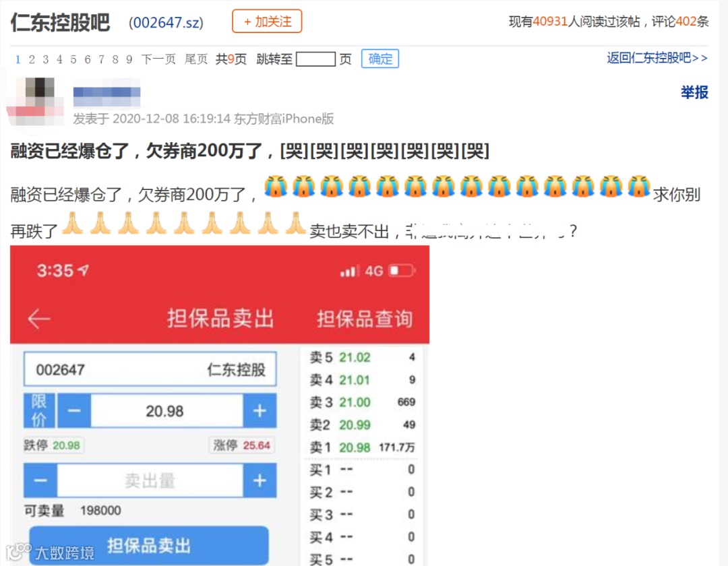Click the 仁东控股吧 forum title
The height and width of the screenshot is (566, 728).
[x=61, y=22]
